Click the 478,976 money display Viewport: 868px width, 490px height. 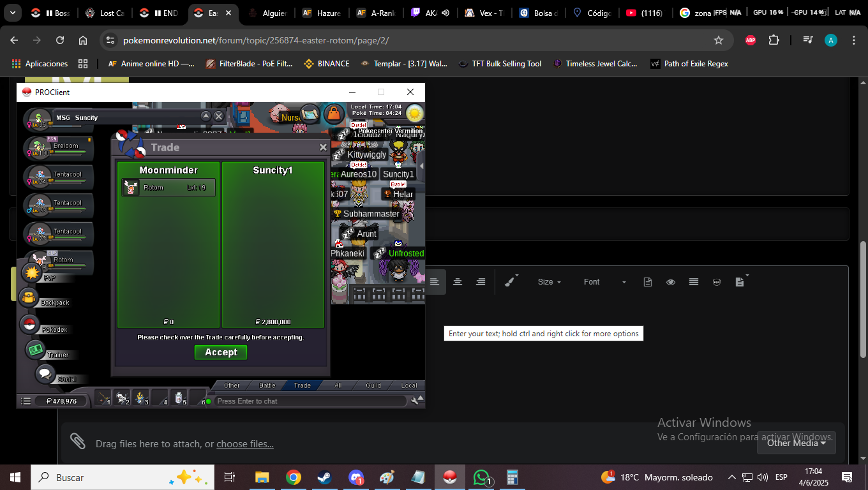[x=61, y=401]
